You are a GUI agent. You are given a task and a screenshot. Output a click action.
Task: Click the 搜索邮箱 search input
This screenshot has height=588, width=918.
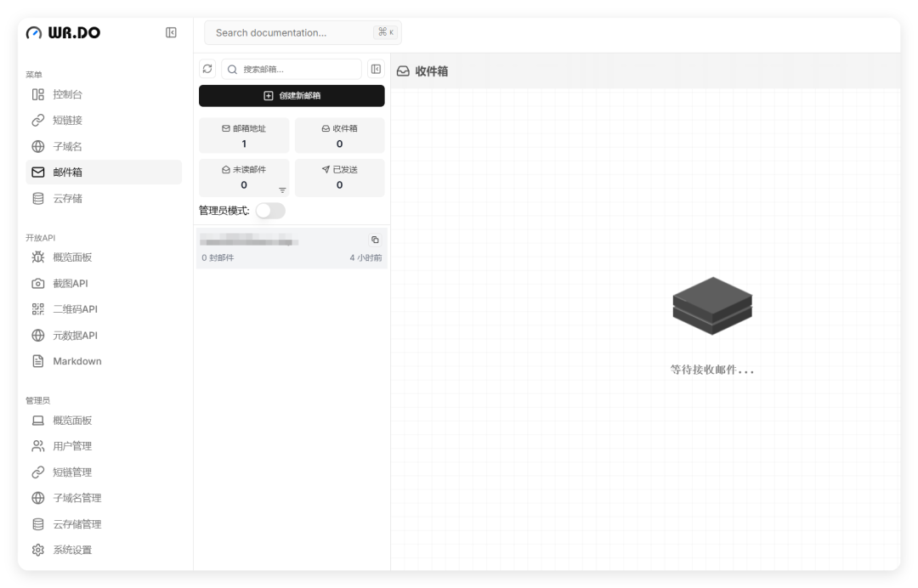292,69
